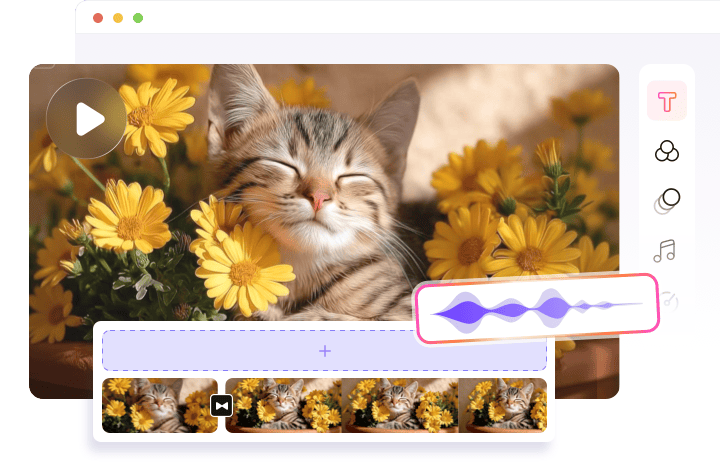Open the music note audio icon
Viewport: 720px width, 462px height.
tap(664, 251)
